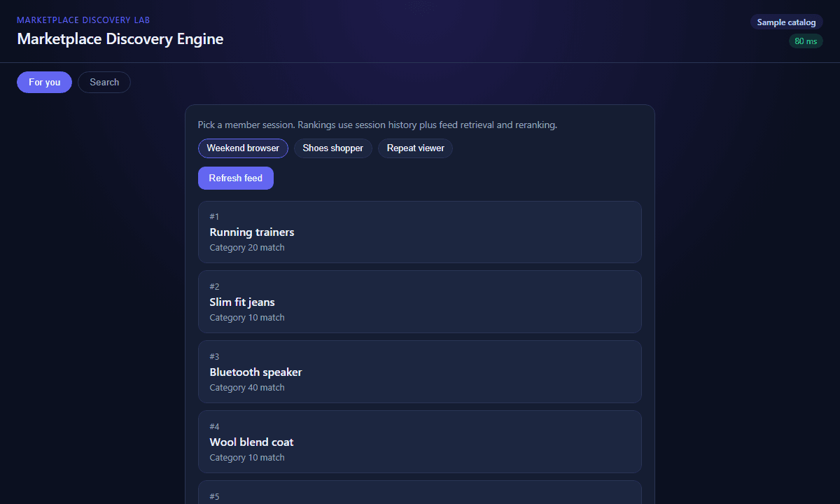Click the 80 ms latency badge
Image resolution: width=840 pixels, height=504 pixels.
(x=806, y=41)
